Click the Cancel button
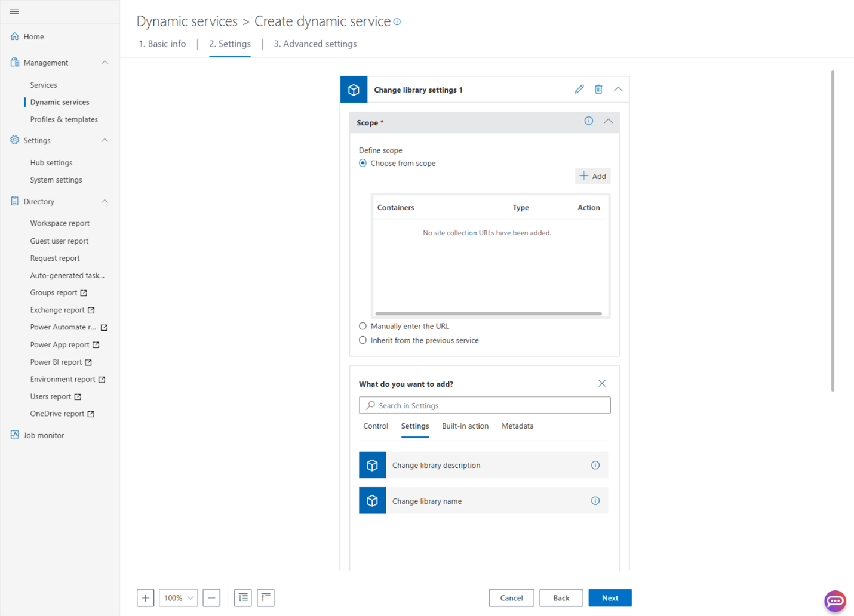Screen dimensions: 854x616 click(511, 597)
